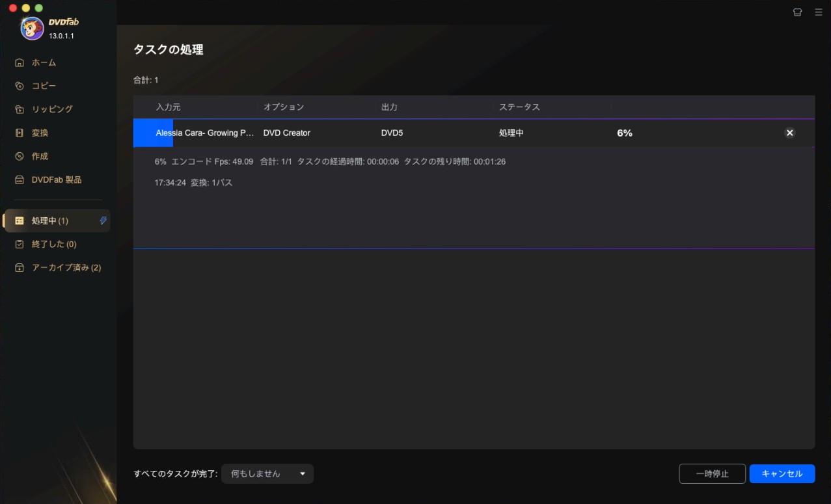
Task: Click the disc icon next to コピー
Action: [20, 86]
